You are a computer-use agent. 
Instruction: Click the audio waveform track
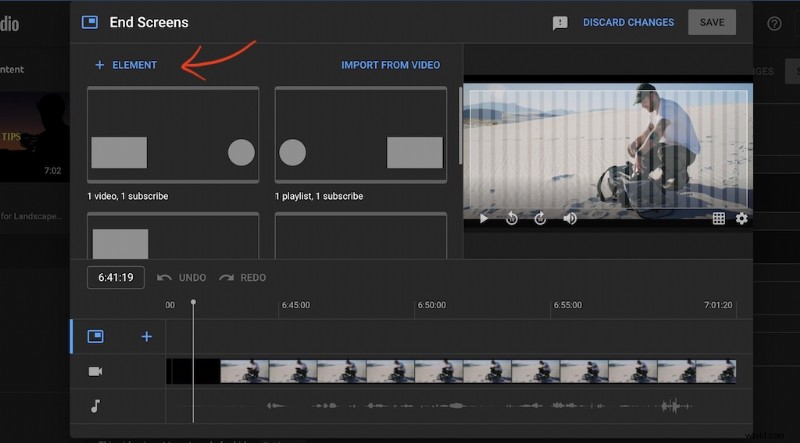pyautogui.click(x=451, y=406)
